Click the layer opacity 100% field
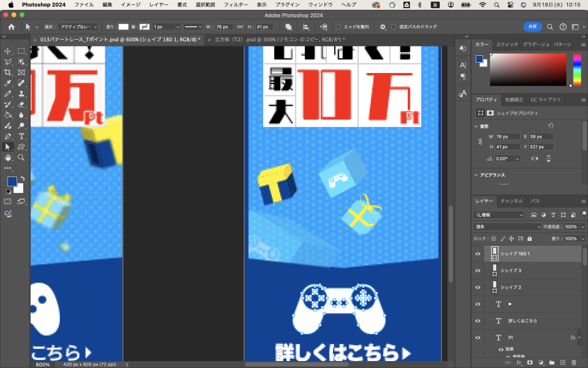The height and width of the screenshot is (368, 588). (571, 227)
